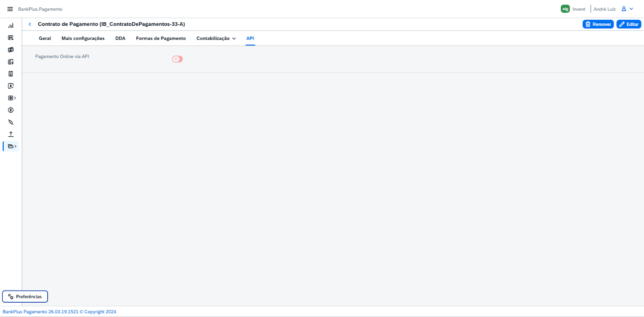Open the hamburger main menu
This screenshot has height=317, width=644.
pyautogui.click(x=10, y=9)
